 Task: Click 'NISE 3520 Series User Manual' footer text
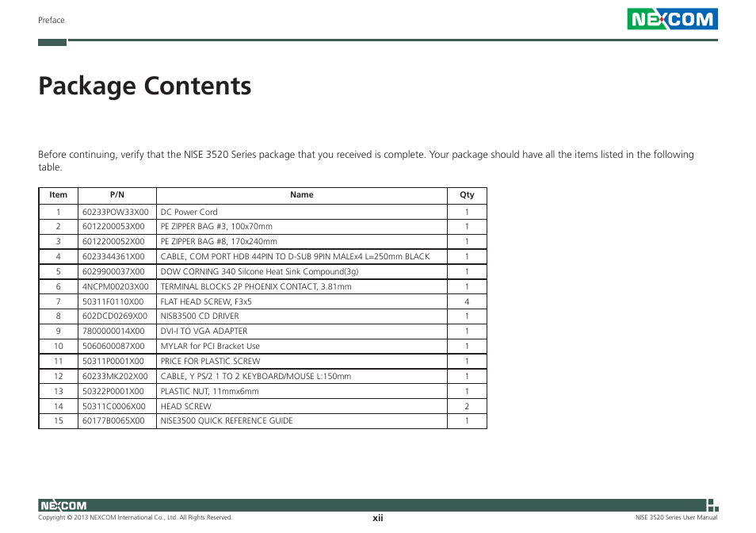tap(677, 518)
